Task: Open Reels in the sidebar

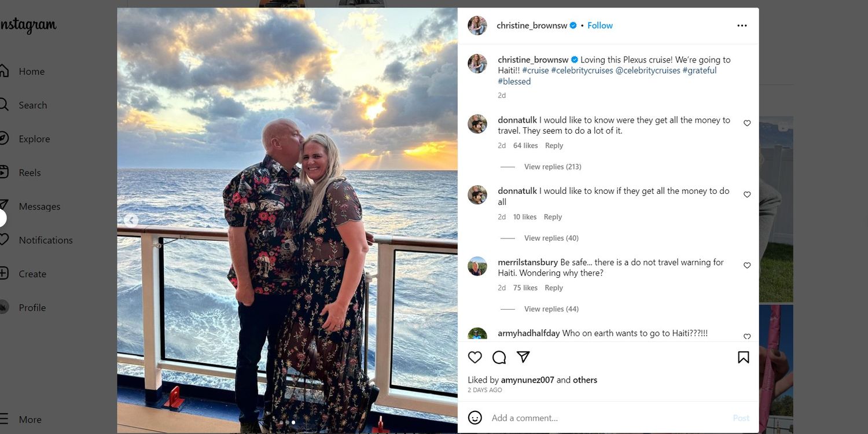Action: [30, 172]
